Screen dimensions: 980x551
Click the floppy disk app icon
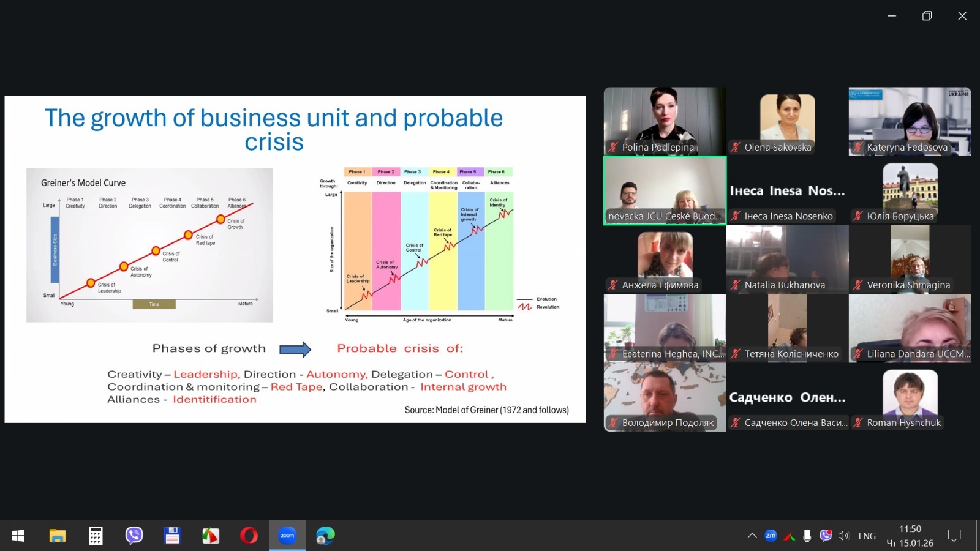pos(172,536)
